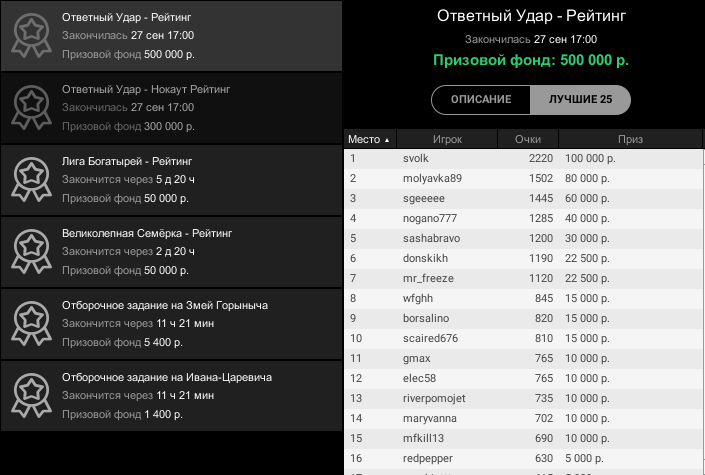Select the Отборочное задание на Ивана-Царевича title

(x=167, y=377)
